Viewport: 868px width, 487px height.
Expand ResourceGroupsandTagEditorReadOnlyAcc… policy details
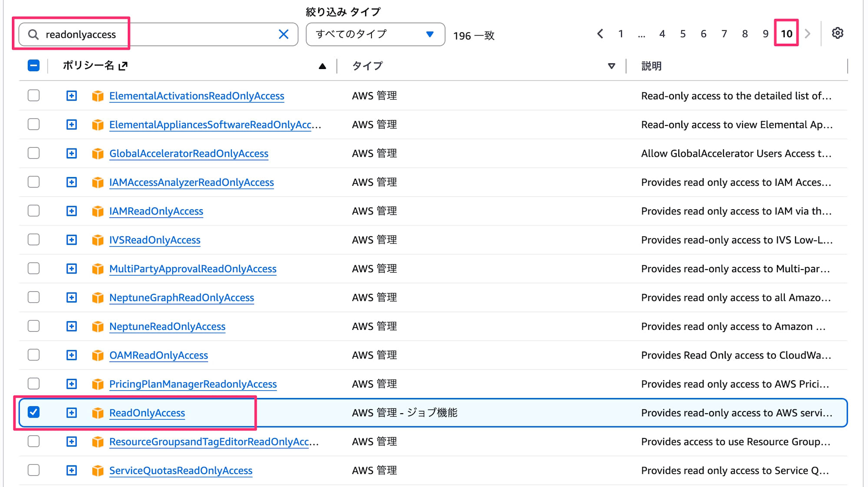pyautogui.click(x=72, y=442)
